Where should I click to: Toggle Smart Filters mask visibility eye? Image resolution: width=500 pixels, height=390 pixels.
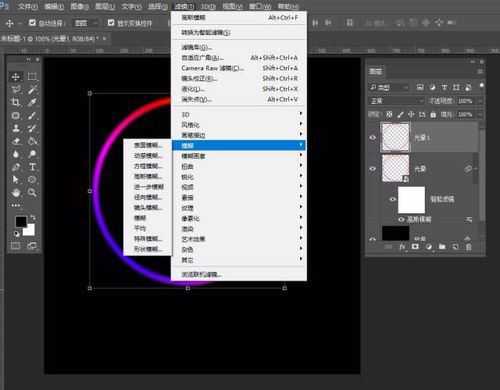[x=393, y=199]
